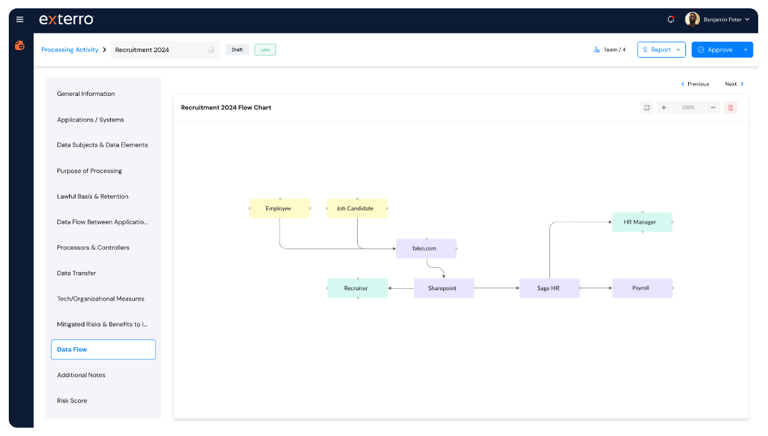Click the Recruitment 2024 Flow Chart title
The height and width of the screenshot is (436, 768).
(x=226, y=107)
